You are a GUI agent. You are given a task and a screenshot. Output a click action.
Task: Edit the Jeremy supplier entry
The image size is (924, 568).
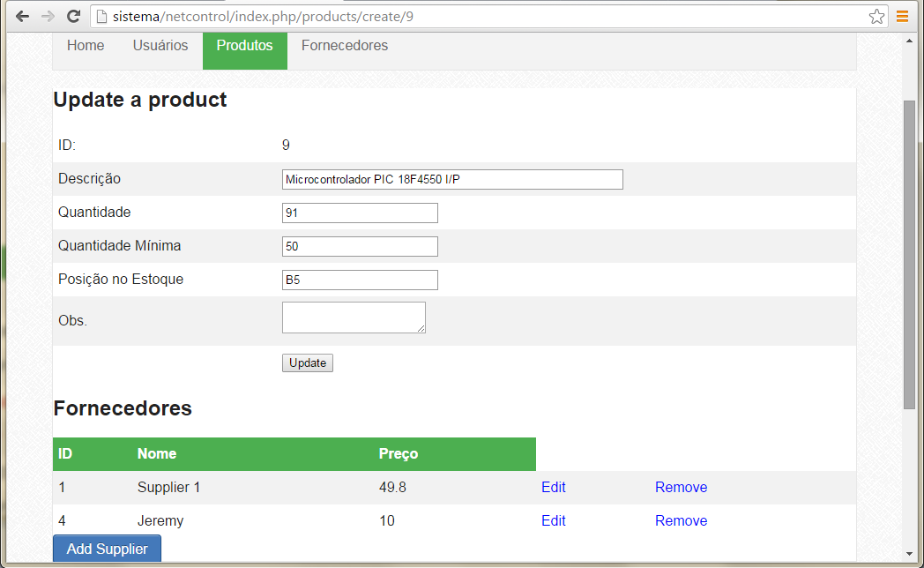click(x=553, y=520)
